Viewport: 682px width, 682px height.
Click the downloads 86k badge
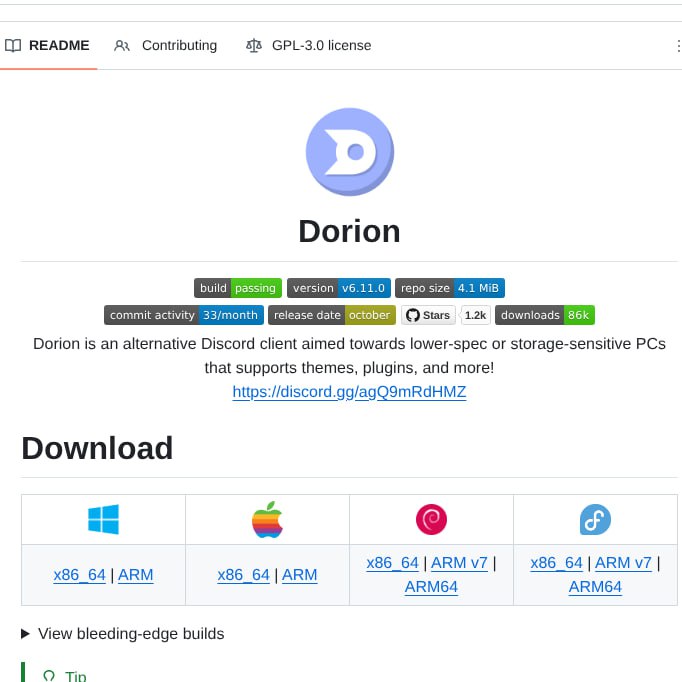point(545,315)
